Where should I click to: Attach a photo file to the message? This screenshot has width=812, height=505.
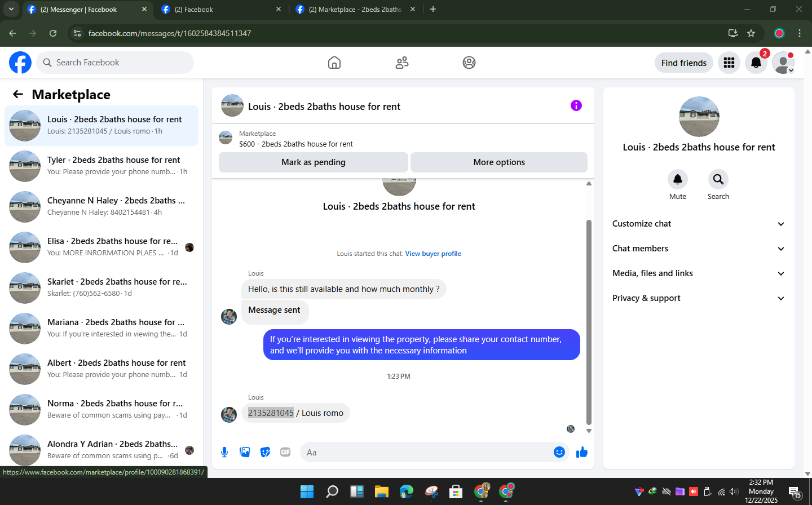245,452
